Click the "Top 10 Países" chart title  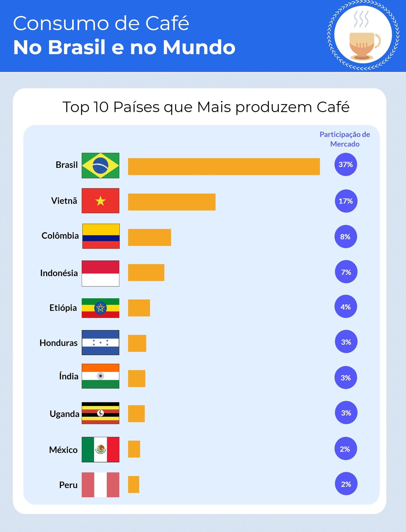pos(206,107)
